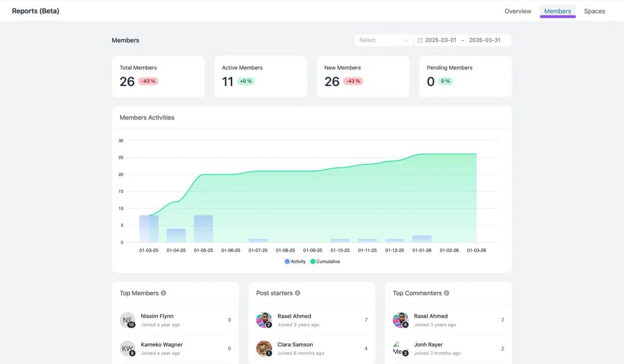Open the Overview tab
Viewport: 624px width, 364px height.
coord(517,11)
